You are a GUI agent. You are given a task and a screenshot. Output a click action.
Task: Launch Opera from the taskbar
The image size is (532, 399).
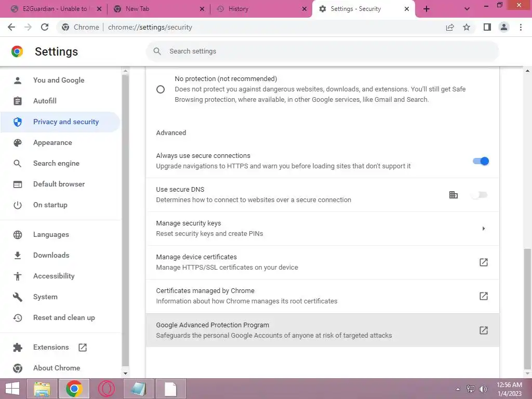106,389
